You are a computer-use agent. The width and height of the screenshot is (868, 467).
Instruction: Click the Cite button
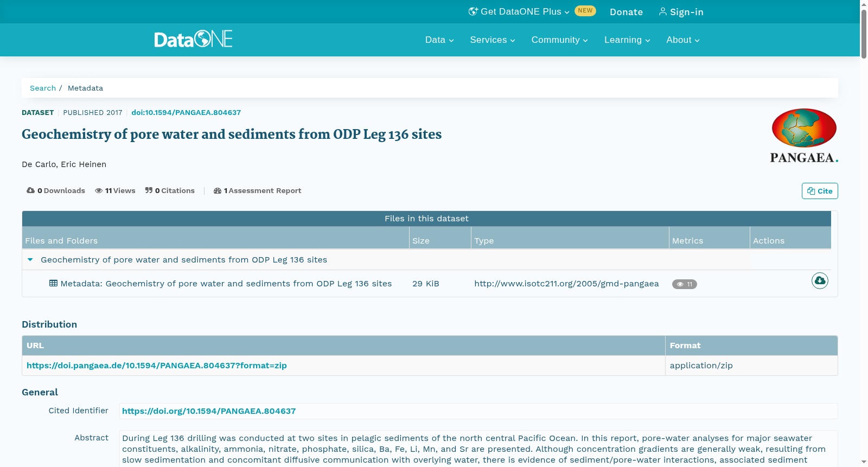820,191
